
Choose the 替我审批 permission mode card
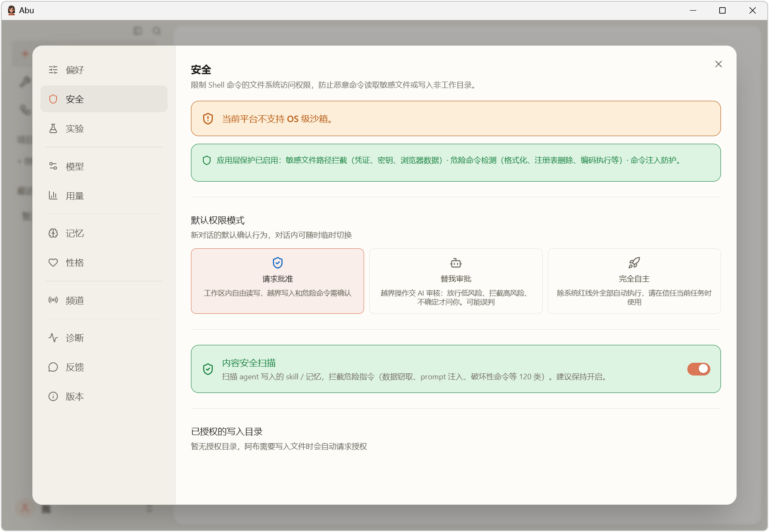click(x=456, y=281)
